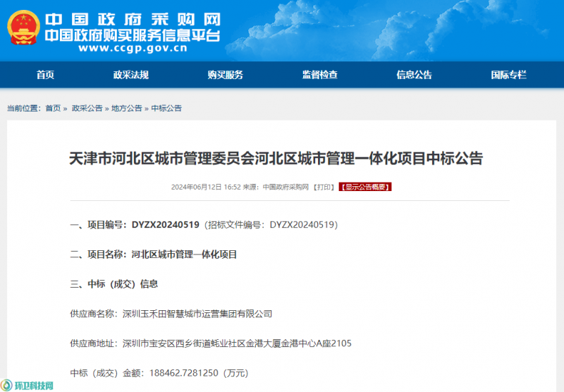The image size is (564, 392).
Task: Click the project number DYZX20240519 in bold
Action: pyautogui.click(x=166, y=225)
